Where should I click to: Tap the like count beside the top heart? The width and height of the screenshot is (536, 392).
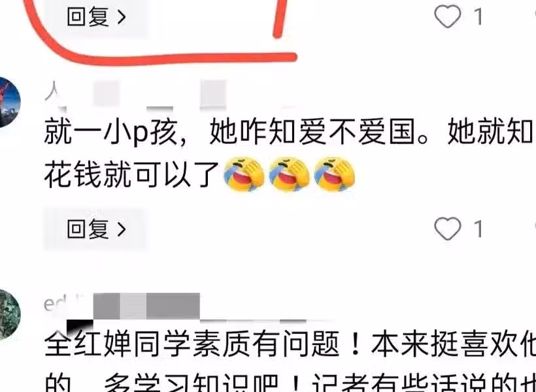point(478,16)
